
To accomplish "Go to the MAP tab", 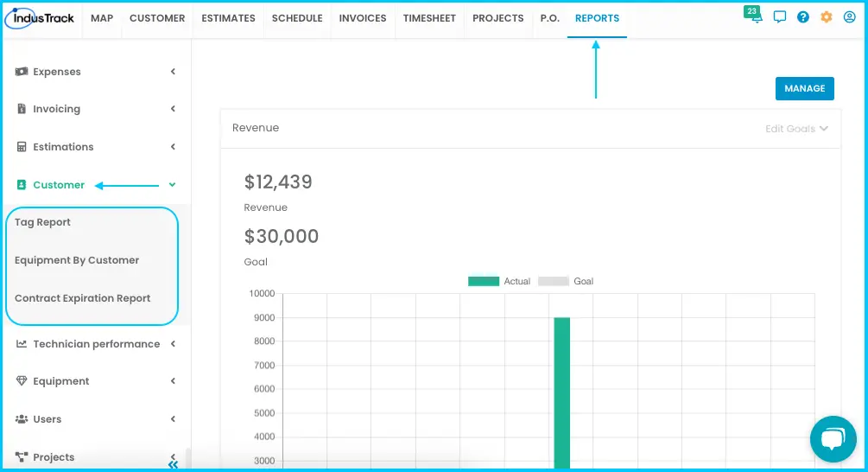I will pos(102,18).
